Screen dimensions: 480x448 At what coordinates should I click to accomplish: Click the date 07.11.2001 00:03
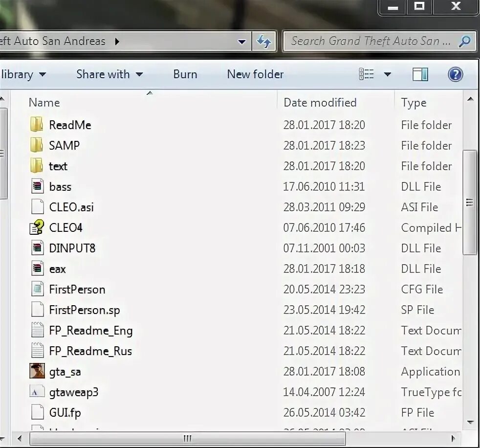point(324,248)
